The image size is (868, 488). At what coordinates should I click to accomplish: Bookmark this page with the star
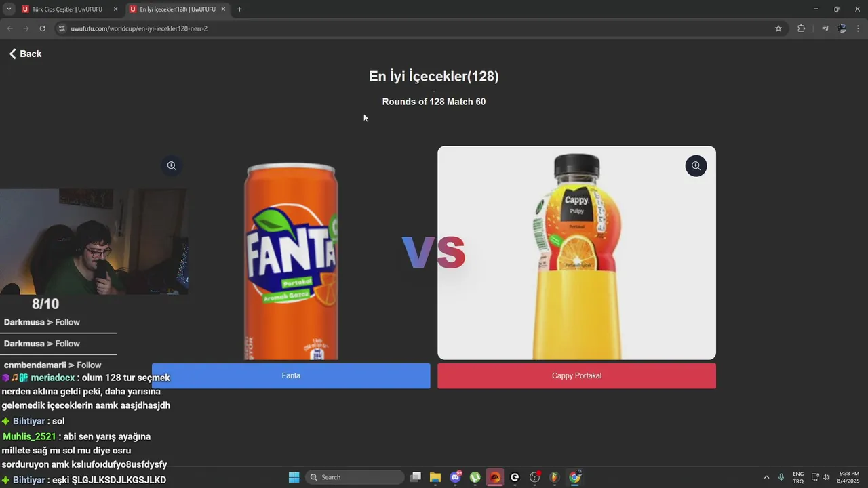click(778, 28)
